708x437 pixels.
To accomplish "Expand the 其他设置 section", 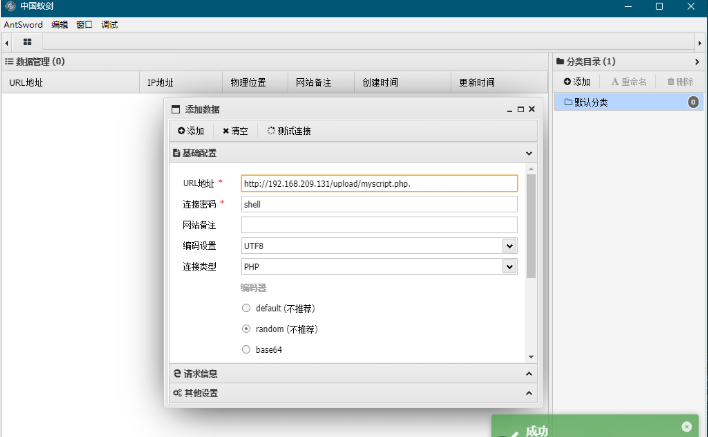I will point(529,393).
